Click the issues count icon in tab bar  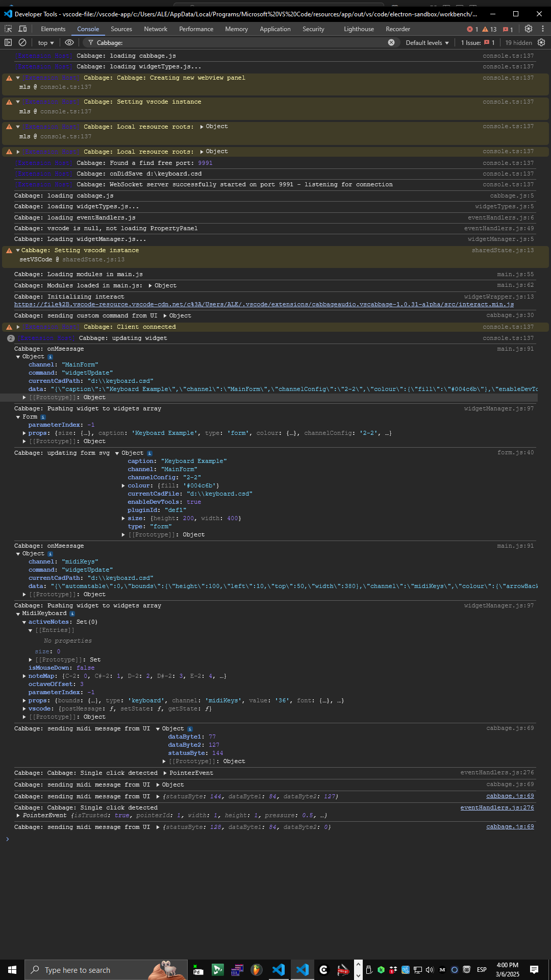pos(508,29)
